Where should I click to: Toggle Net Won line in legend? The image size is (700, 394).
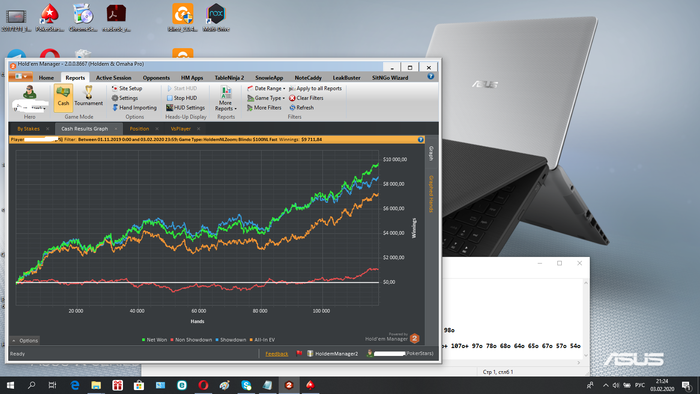tap(154, 340)
